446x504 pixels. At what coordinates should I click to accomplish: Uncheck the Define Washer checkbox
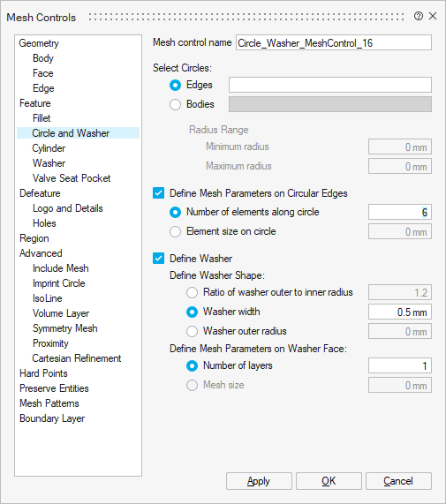click(x=158, y=259)
